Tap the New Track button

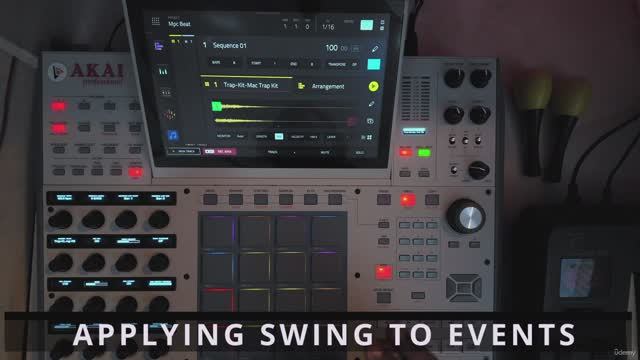pyautogui.click(x=184, y=151)
